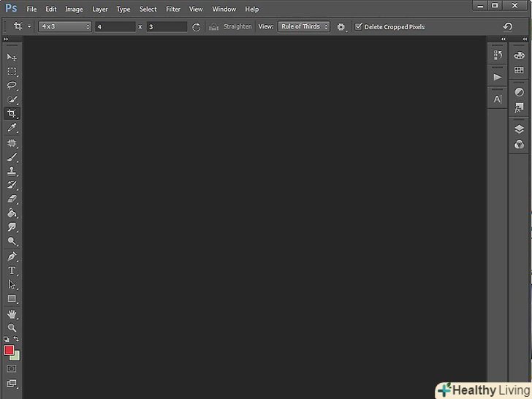The width and height of the screenshot is (532, 399).
Task: Open the View menu
Action: tap(196, 9)
